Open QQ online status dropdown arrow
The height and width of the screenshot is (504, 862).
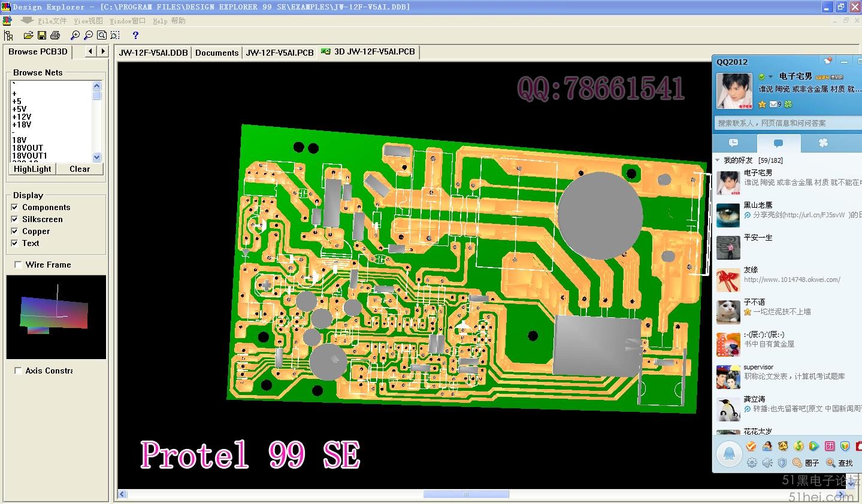click(770, 77)
